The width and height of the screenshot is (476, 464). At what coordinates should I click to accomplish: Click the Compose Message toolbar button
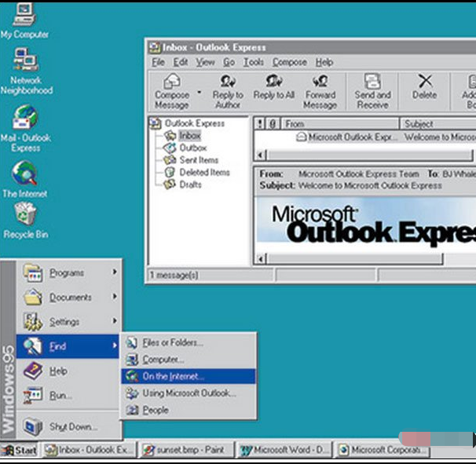172,91
